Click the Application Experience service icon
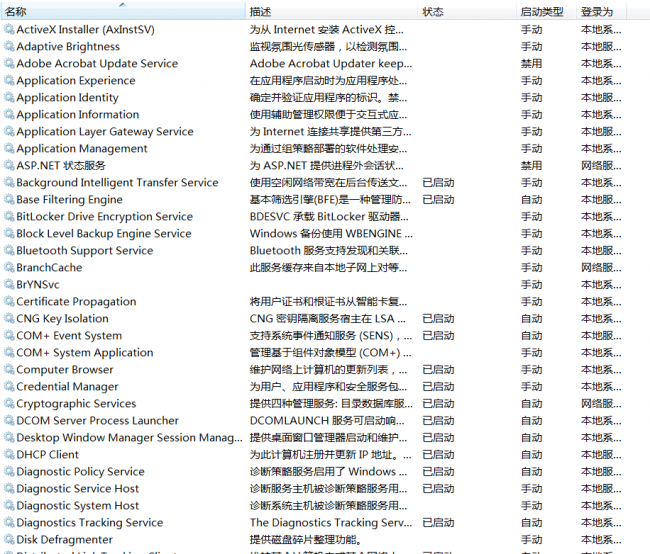This screenshot has width=650, height=554. [x=9, y=80]
